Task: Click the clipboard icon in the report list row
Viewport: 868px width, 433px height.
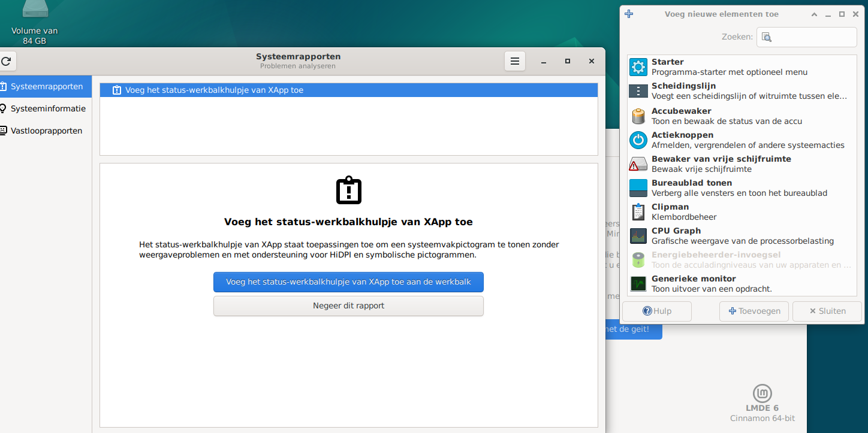Action: click(117, 90)
